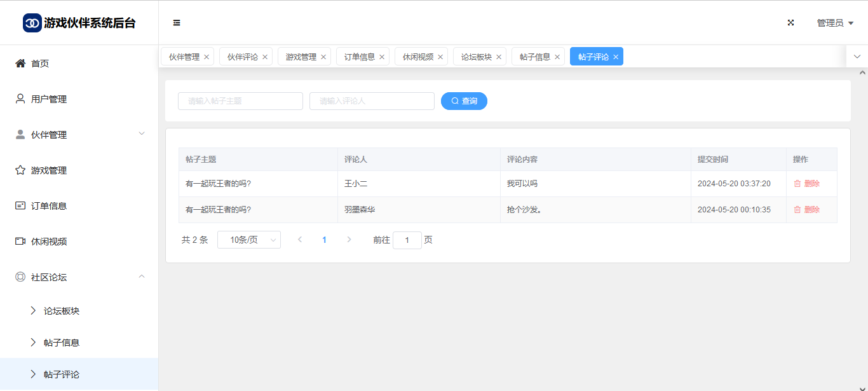Click the 查询 search button

pyautogui.click(x=464, y=101)
